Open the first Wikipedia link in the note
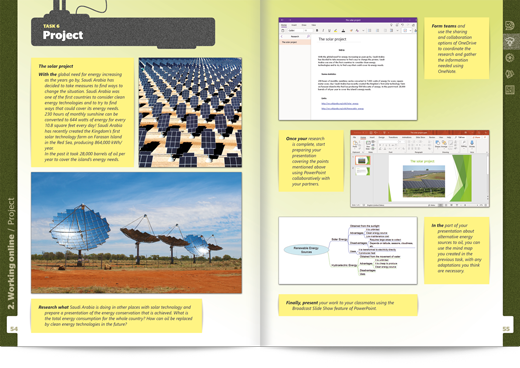Screen dimensions: 520x368 [x=340, y=104]
